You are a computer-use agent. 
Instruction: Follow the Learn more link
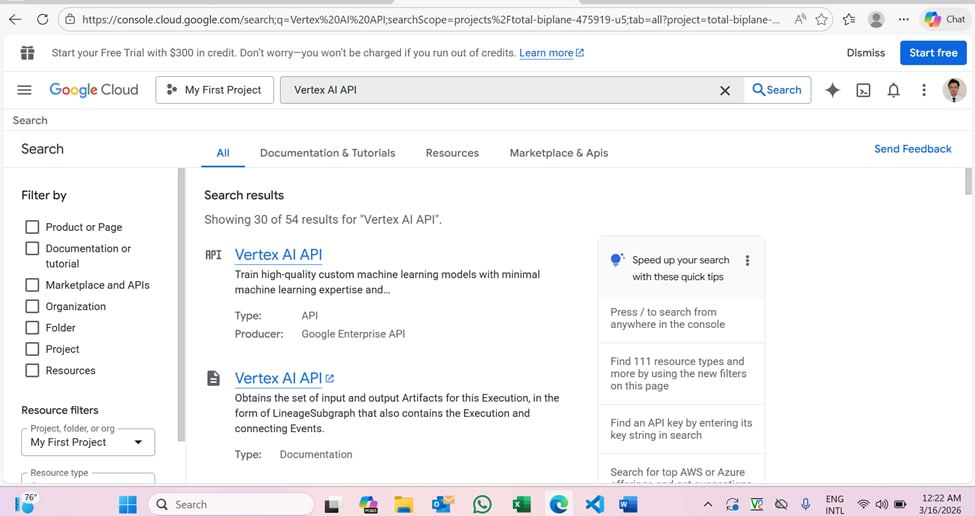pyautogui.click(x=552, y=53)
